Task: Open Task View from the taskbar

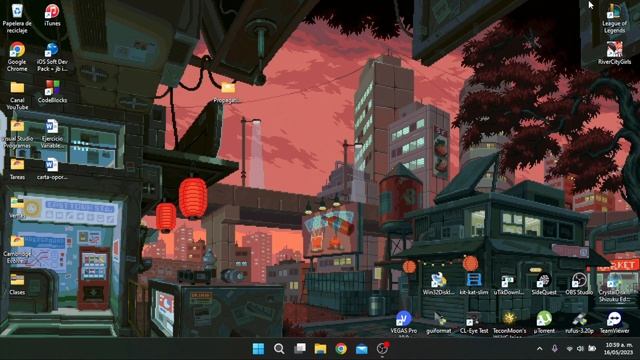Action: pos(300,349)
